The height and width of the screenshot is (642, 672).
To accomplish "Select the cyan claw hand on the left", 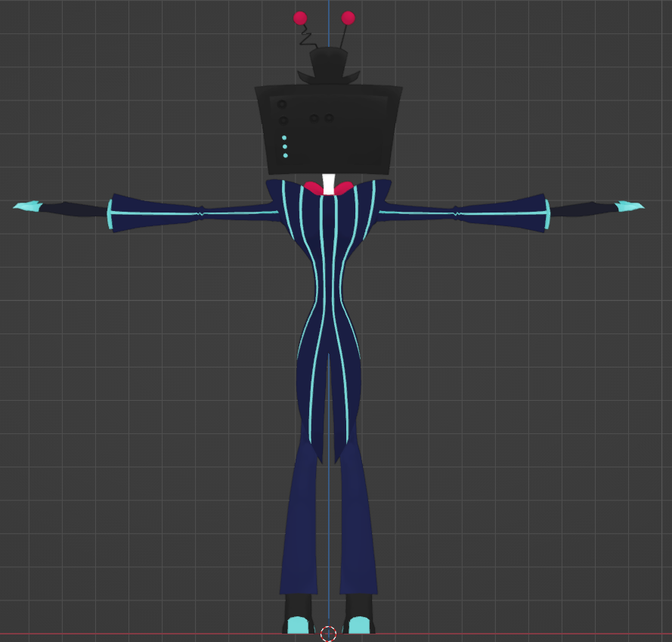I will point(29,206).
